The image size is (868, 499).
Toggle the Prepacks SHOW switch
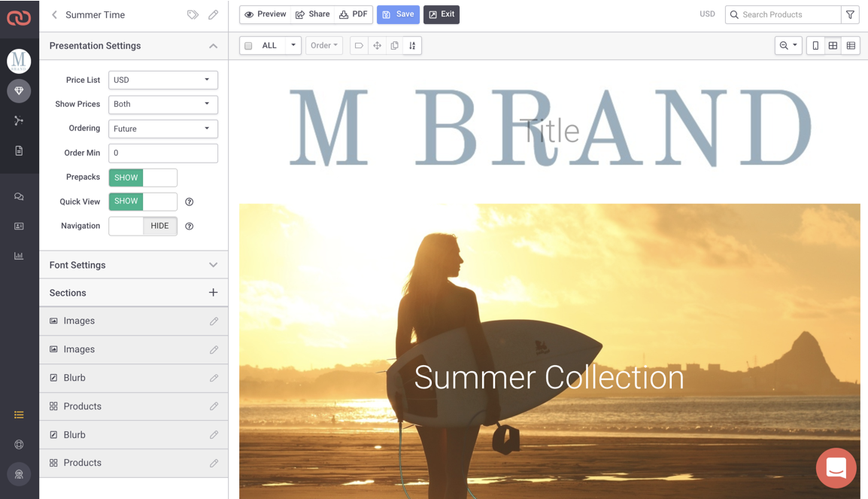tap(143, 178)
